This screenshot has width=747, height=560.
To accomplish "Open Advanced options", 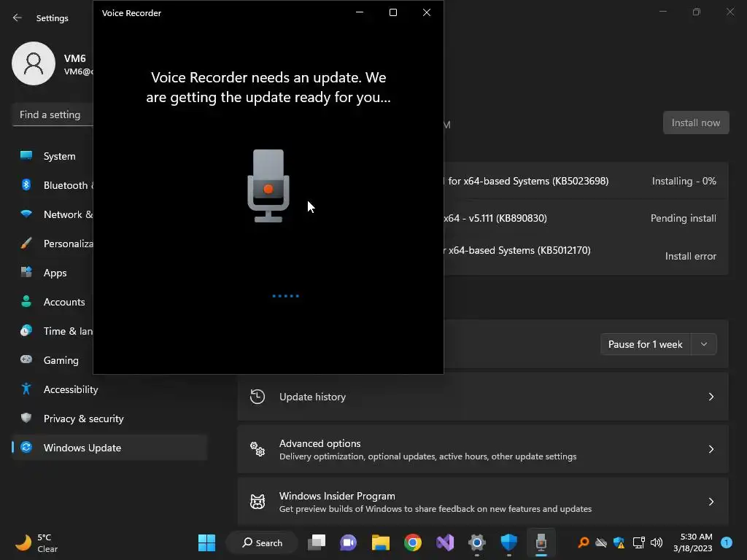I will [483, 449].
